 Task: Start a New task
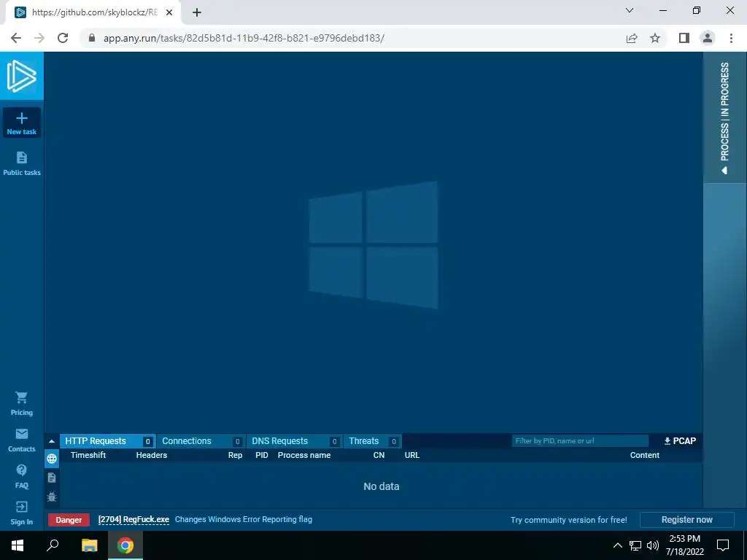[x=21, y=122]
